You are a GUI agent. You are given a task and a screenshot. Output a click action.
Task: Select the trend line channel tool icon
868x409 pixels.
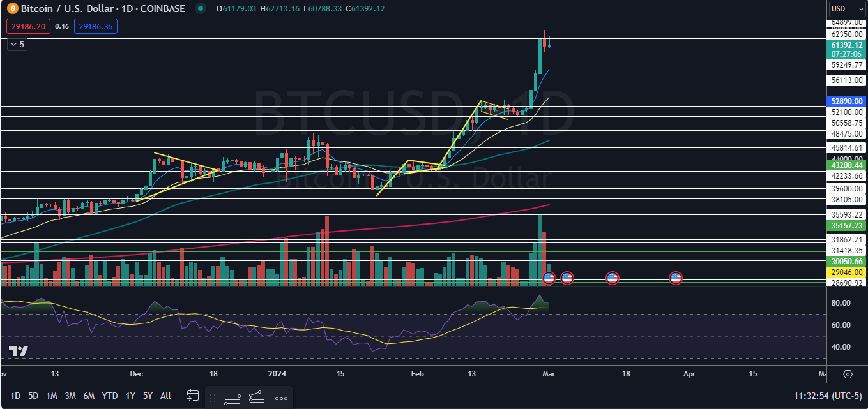[x=257, y=397]
